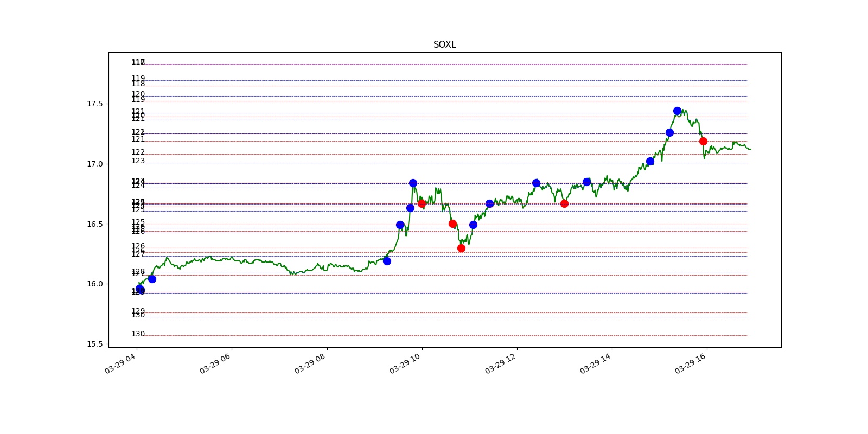The width and height of the screenshot is (868, 434).
Task: Click the blue marker atop the 09:45 spike
Action: coord(413,183)
